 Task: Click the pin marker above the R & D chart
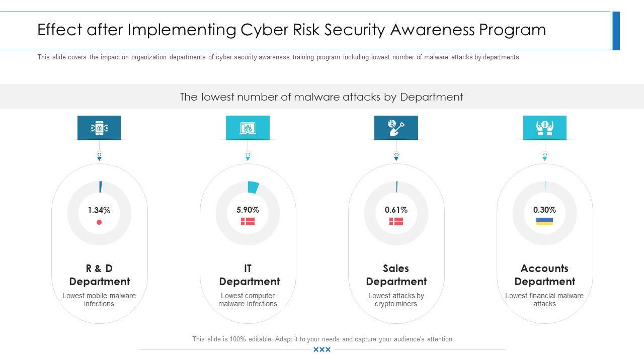99,156
